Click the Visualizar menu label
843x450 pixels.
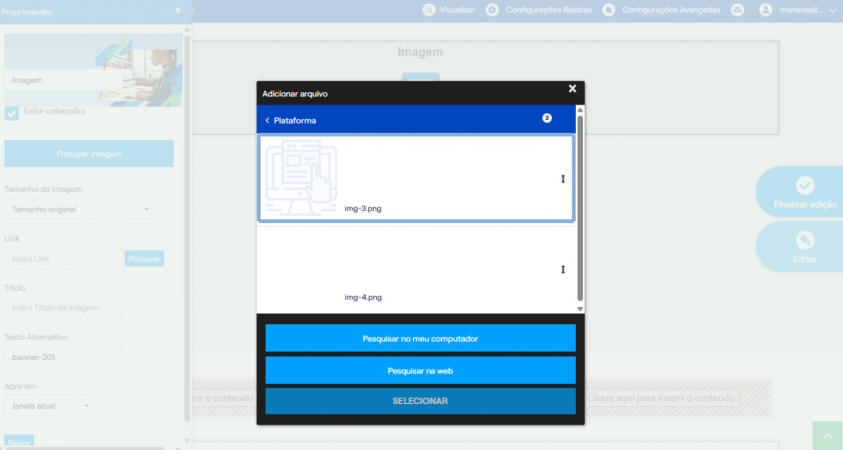click(x=458, y=10)
